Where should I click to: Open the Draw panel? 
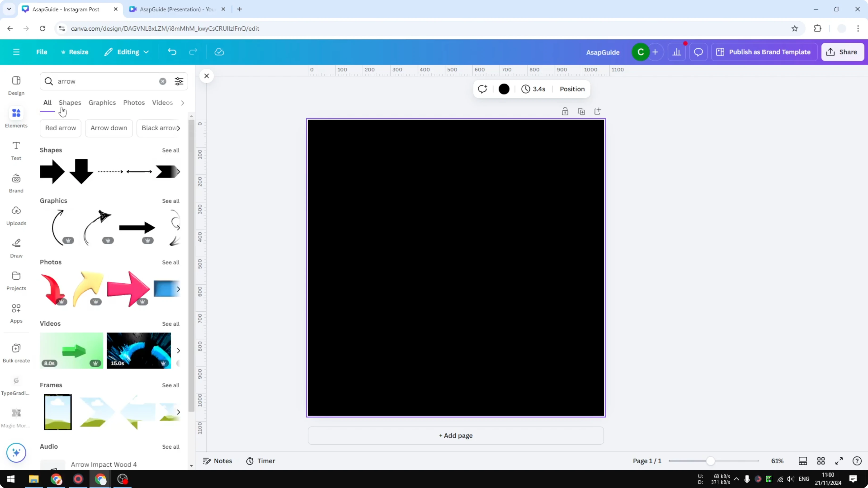tap(16, 248)
